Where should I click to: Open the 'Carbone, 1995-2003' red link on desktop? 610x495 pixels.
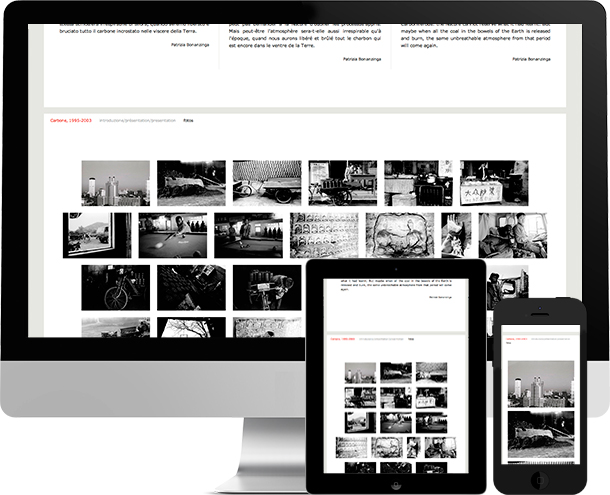tap(71, 121)
